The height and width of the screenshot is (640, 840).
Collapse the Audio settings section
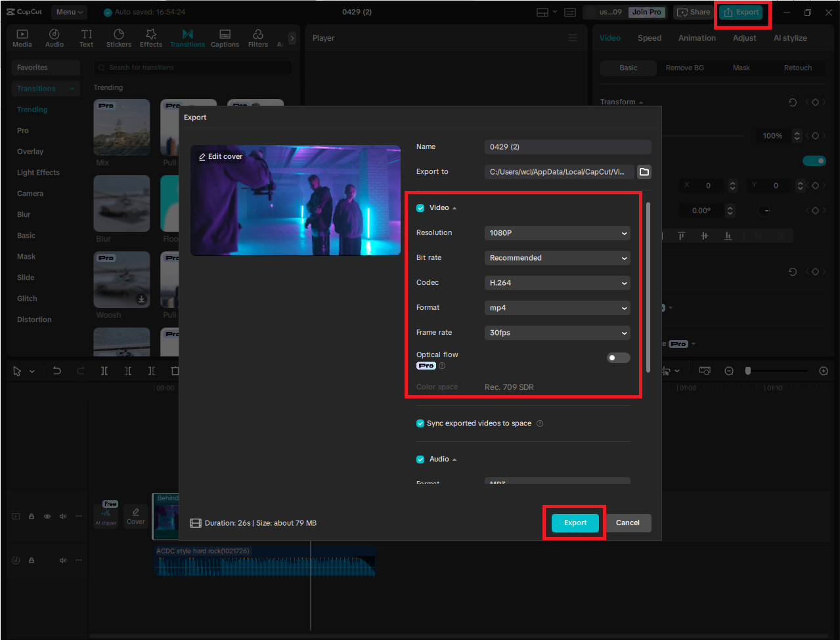point(454,459)
